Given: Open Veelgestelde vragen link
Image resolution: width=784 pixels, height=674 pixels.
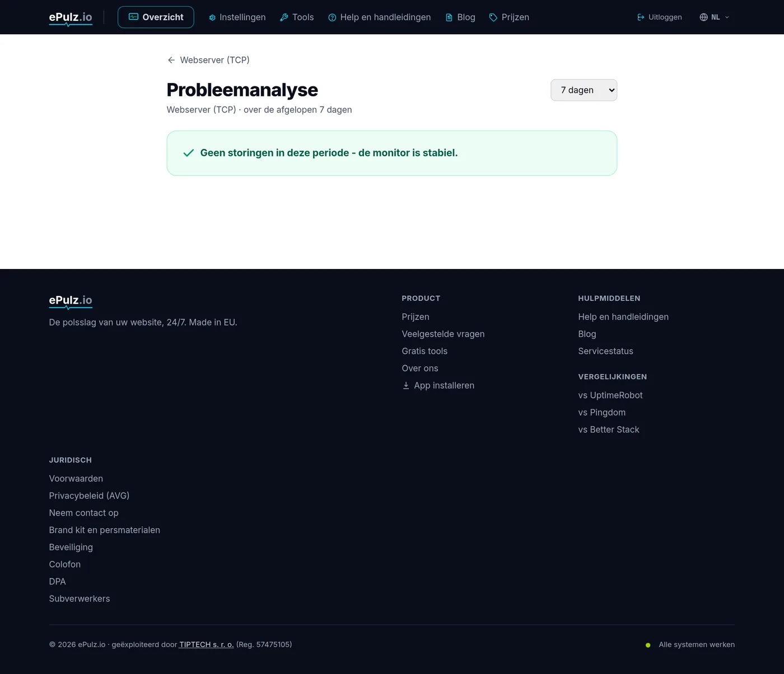Looking at the screenshot, I should click(443, 334).
